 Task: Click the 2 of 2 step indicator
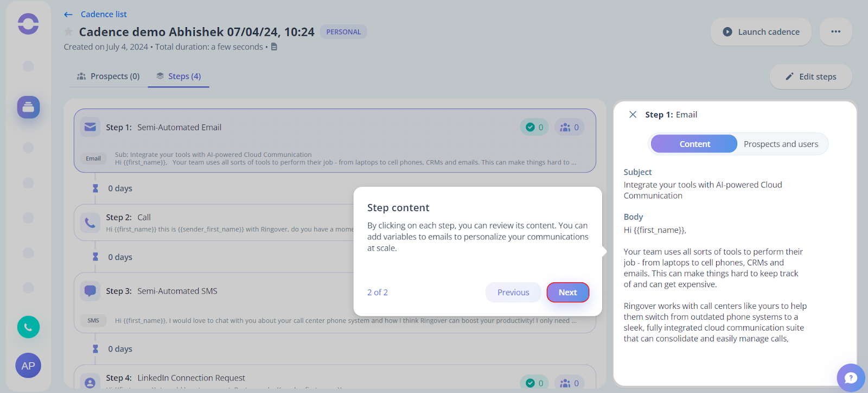378,292
